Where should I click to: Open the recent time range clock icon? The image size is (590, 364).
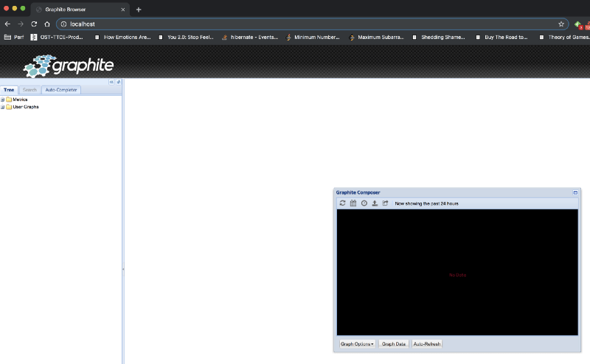tap(364, 203)
